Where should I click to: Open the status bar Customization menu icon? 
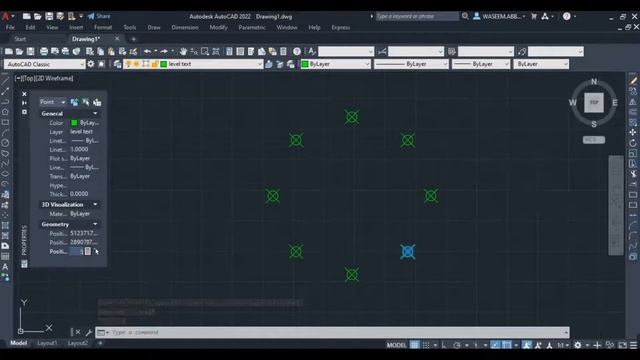[633, 345]
